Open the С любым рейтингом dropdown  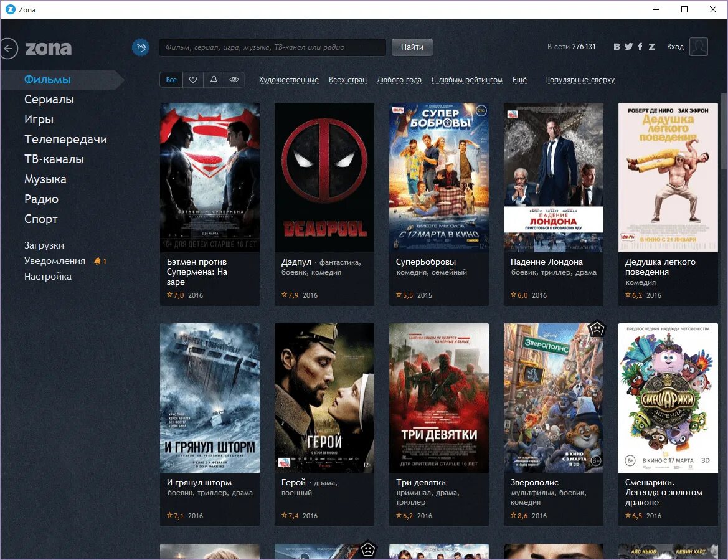coord(467,80)
